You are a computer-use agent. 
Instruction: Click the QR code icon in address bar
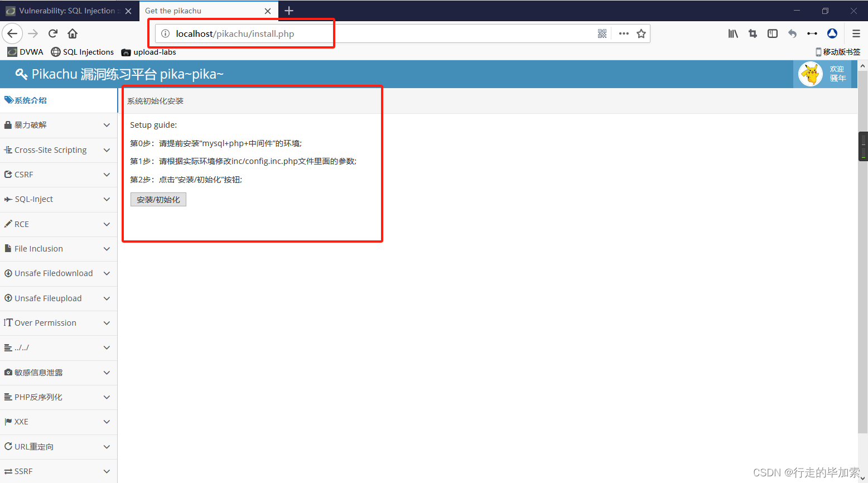[602, 33]
